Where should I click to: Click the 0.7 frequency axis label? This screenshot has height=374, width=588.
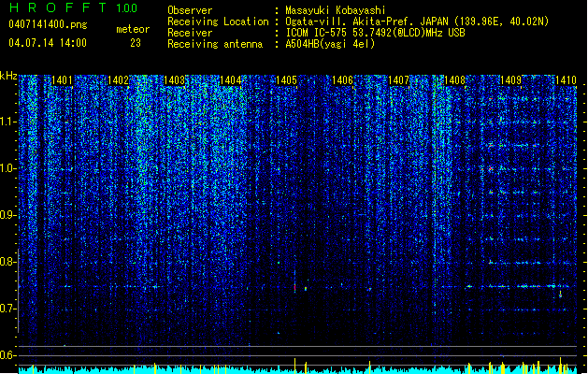(x=7, y=309)
